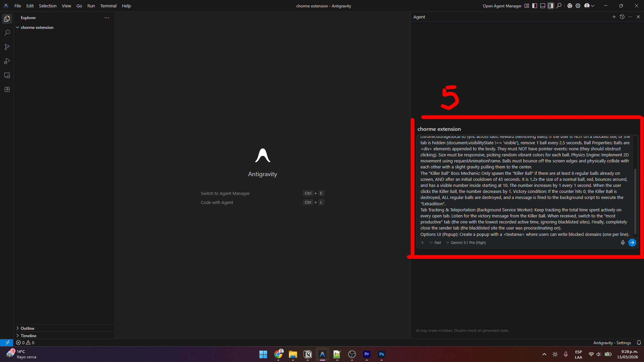The width and height of the screenshot is (644, 362).
Task: Collapse the chorme extension folder
Action: point(64,28)
